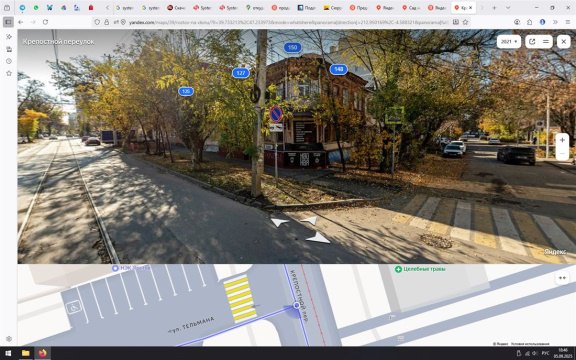Click the red pinned tab icon
576x360 pixels.
click(91, 7)
